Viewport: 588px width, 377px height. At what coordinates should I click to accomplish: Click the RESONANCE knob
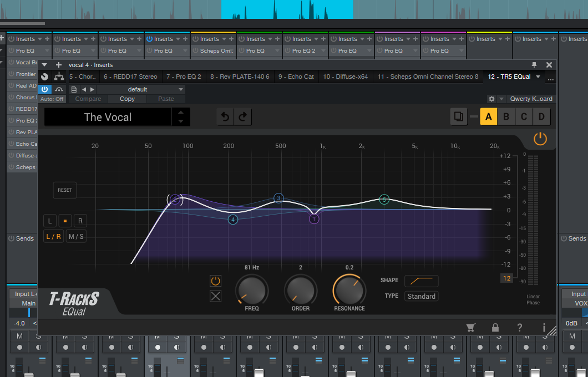(349, 291)
